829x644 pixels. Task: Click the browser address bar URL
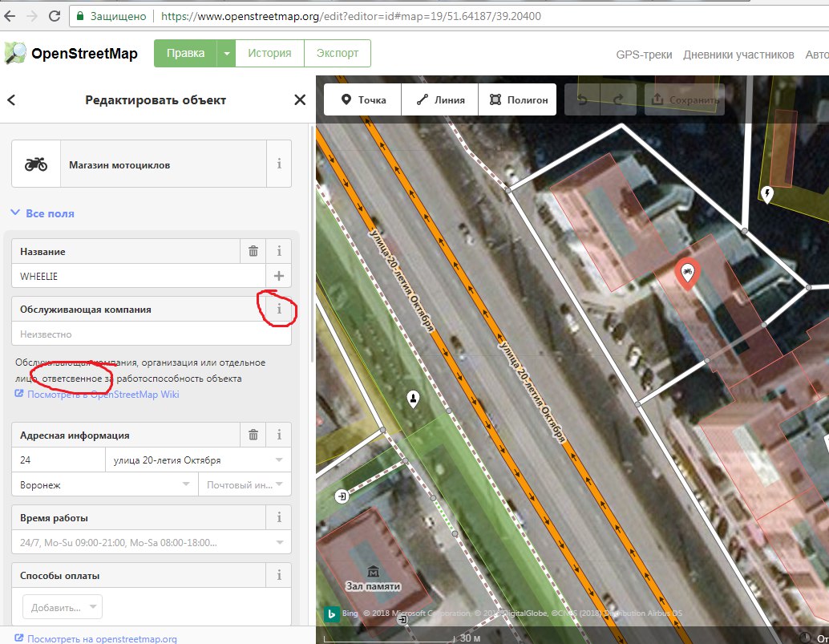[351, 16]
